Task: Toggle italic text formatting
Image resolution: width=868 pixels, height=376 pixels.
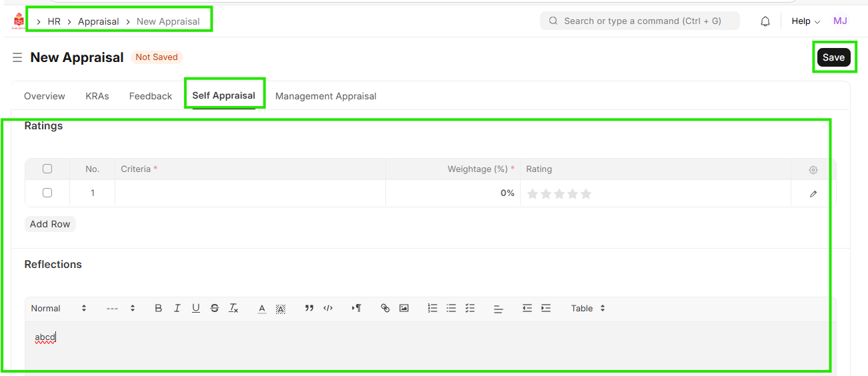Action: 177,308
